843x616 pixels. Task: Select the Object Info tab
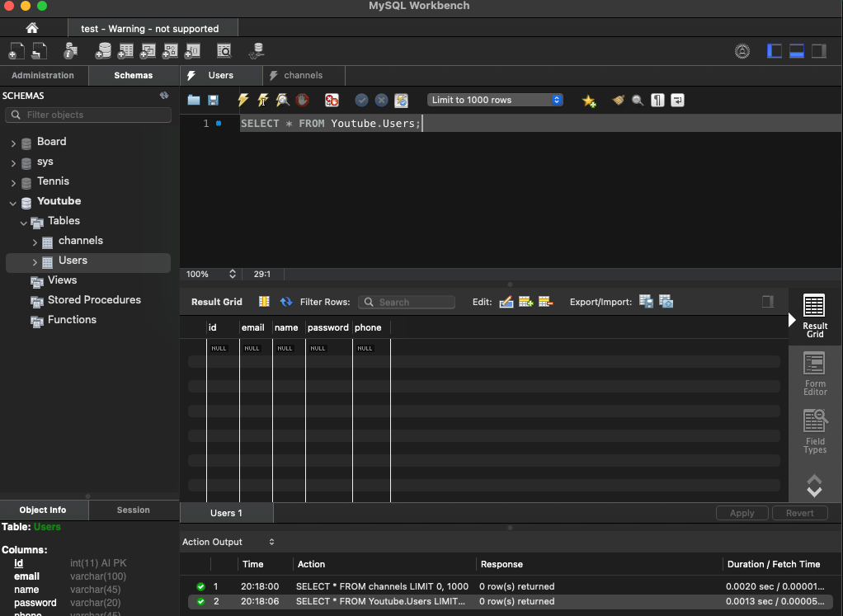pyautogui.click(x=43, y=510)
